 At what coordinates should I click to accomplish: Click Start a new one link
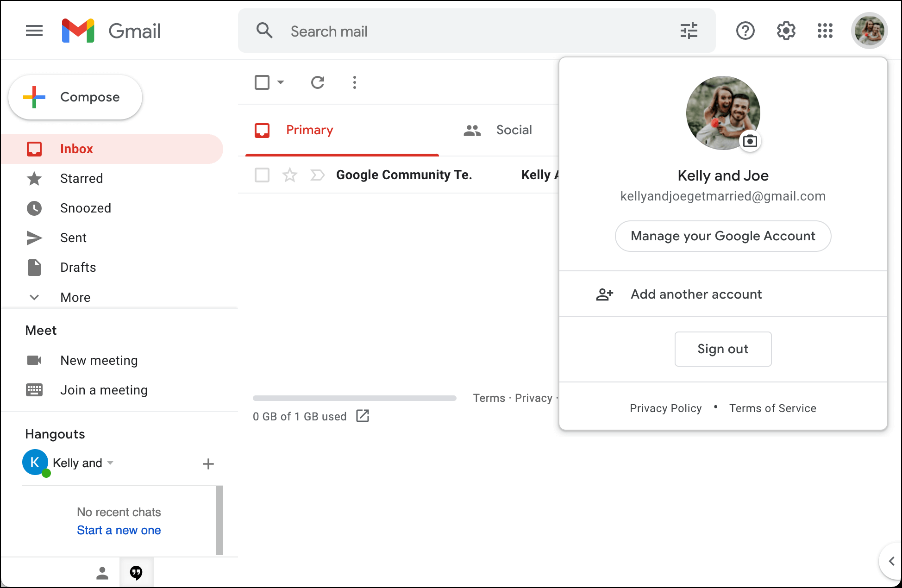tap(119, 530)
